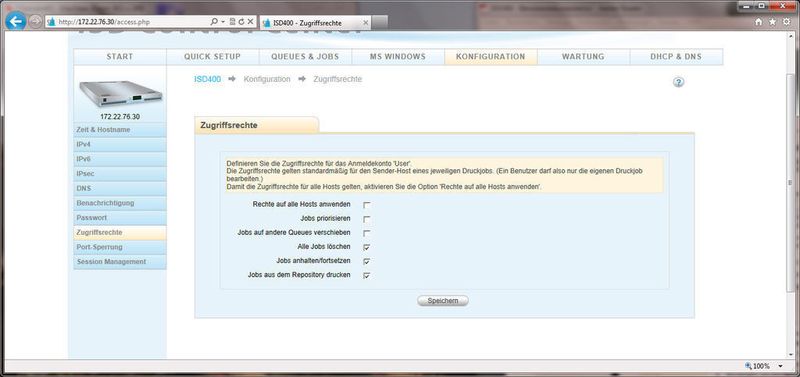Click the search magnifier in address bar
The width and height of the screenshot is (800, 377).
pyautogui.click(x=214, y=22)
